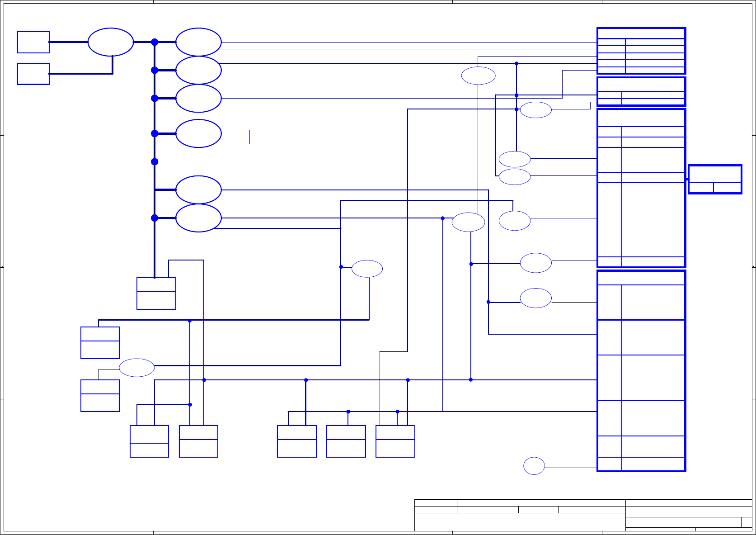Image resolution: width=756 pixels, height=535 pixels.
Task: Click the ellipse wired to the lower-left stacked box
Action: (137, 368)
